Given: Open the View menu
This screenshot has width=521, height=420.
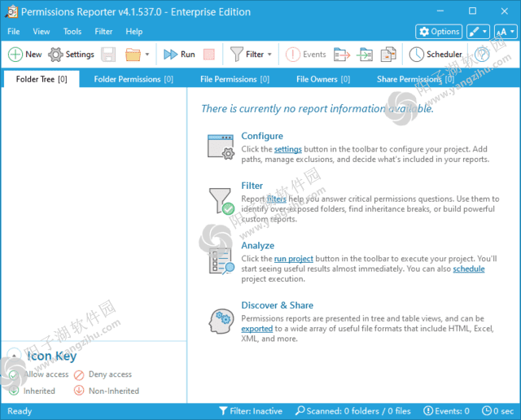Looking at the screenshot, I should point(42,32).
